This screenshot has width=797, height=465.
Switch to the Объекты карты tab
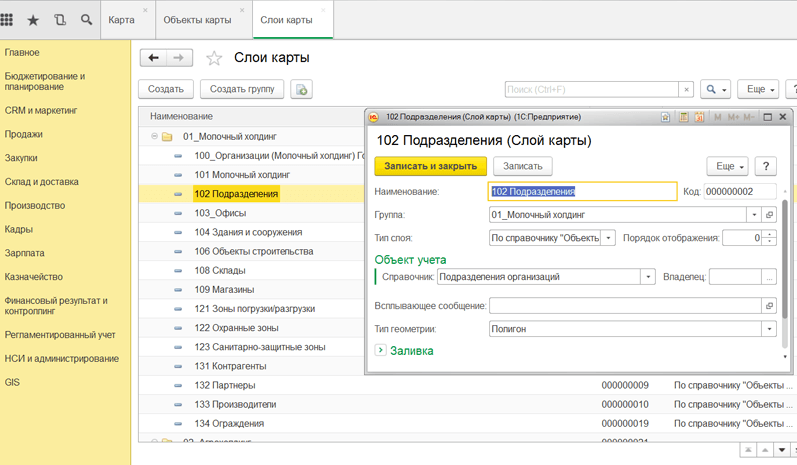[197, 20]
